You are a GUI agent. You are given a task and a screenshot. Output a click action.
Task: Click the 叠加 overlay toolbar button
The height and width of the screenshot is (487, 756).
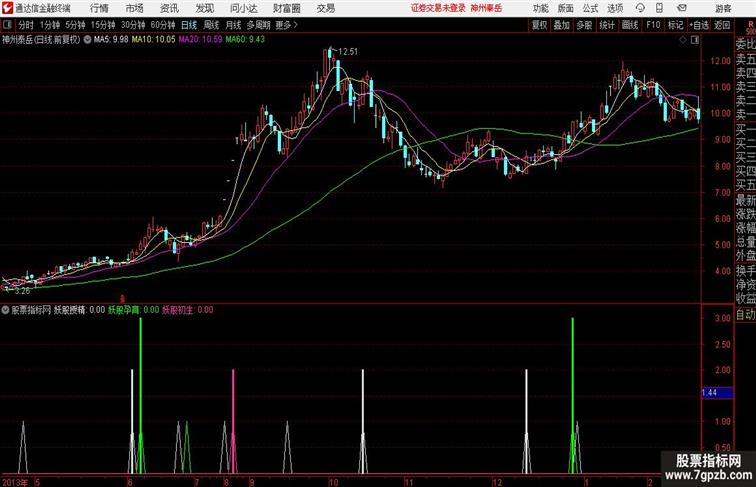coord(562,25)
